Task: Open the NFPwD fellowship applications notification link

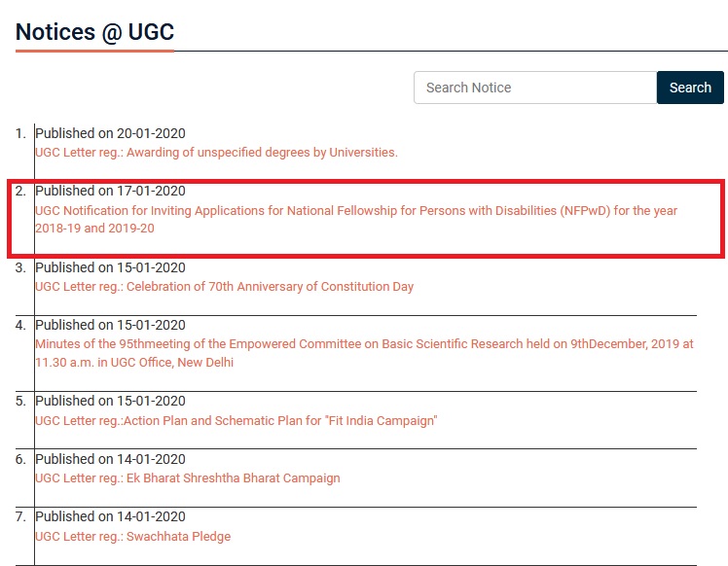Action: 356,220
